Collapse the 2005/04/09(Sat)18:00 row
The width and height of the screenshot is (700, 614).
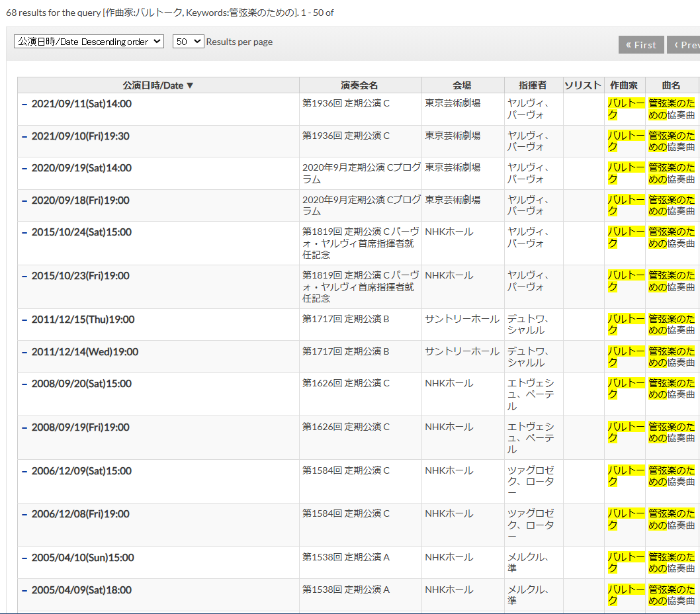tap(24, 590)
